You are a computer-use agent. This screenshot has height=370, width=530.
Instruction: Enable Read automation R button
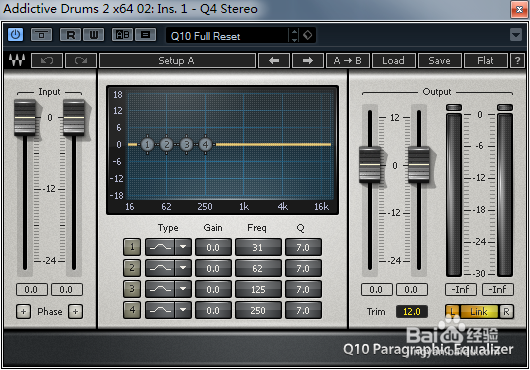70,35
